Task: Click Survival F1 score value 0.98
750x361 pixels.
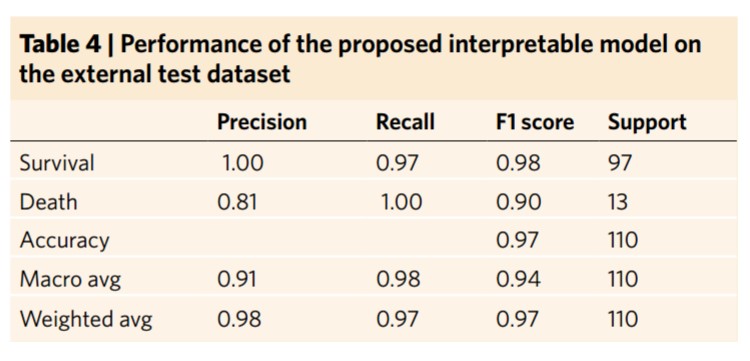Action: 518,164
